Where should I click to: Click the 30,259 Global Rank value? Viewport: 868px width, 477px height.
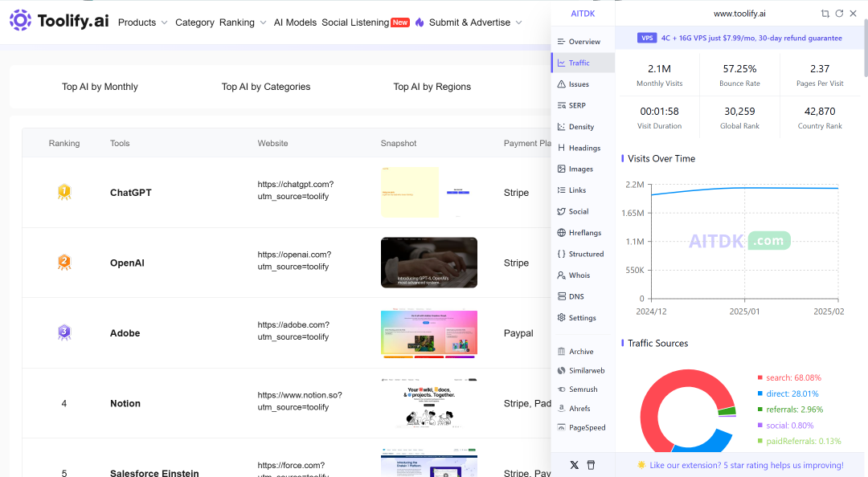click(x=739, y=112)
